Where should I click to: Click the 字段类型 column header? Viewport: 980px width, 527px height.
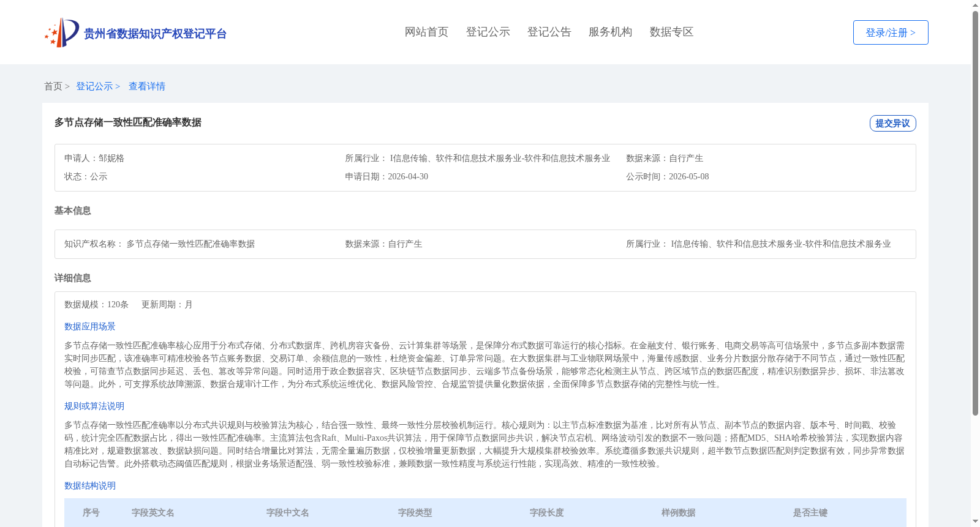coord(415,512)
